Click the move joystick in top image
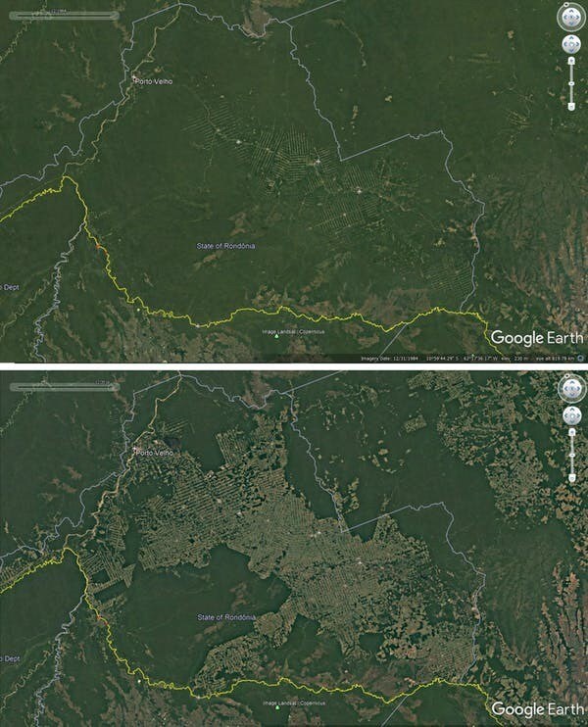This screenshot has width=588, height=727. coord(571,44)
